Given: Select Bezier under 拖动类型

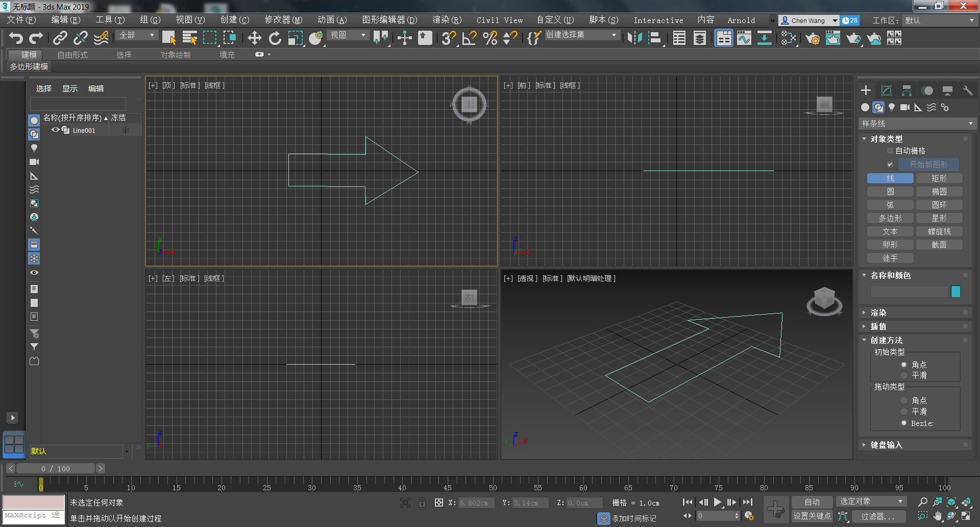Looking at the screenshot, I should pos(904,423).
